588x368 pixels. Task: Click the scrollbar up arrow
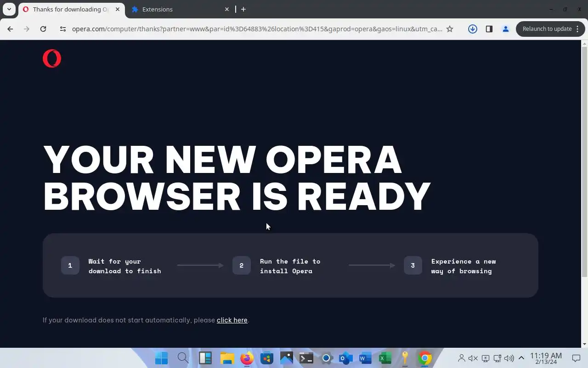[584, 44]
